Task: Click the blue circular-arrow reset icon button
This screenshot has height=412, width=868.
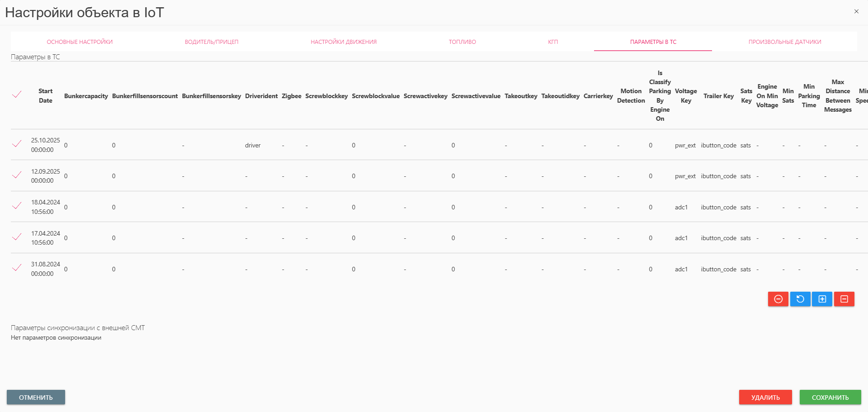Action: coord(800,299)
